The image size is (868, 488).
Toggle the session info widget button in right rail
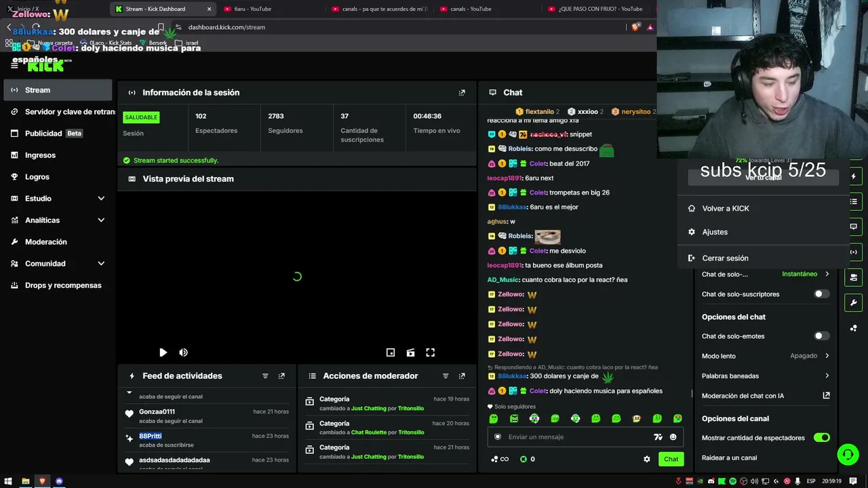[853, 252]
